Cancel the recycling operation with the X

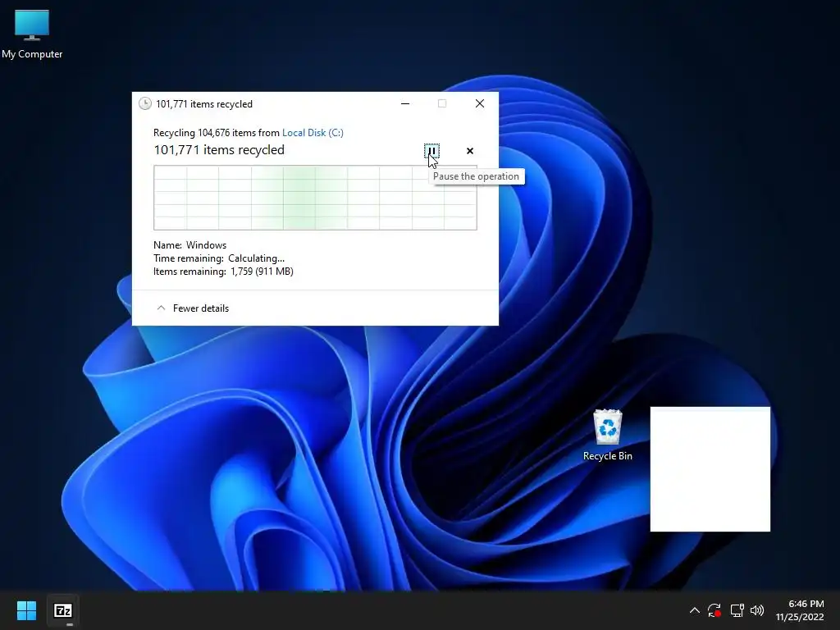(470, 151)
